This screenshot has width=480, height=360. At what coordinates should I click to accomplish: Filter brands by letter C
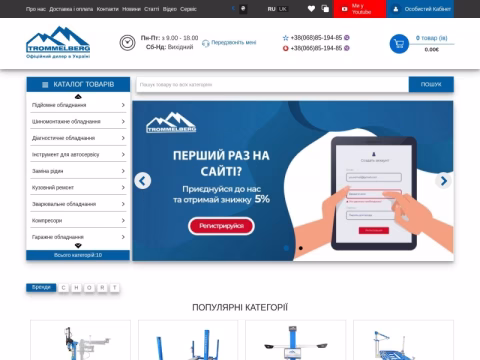click(x=63, y=288)
